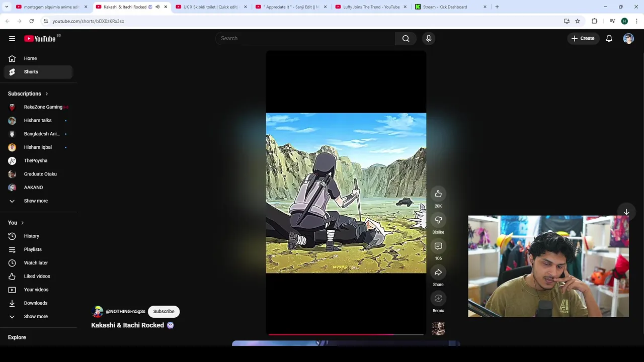
Task: Click the YouTube search input field
Action: [x=305, y=38]
